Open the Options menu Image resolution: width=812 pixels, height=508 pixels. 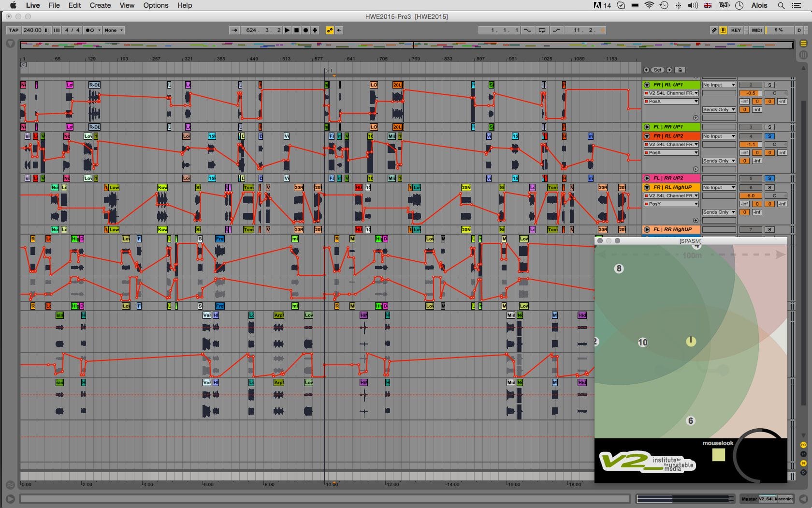point(156,5)
